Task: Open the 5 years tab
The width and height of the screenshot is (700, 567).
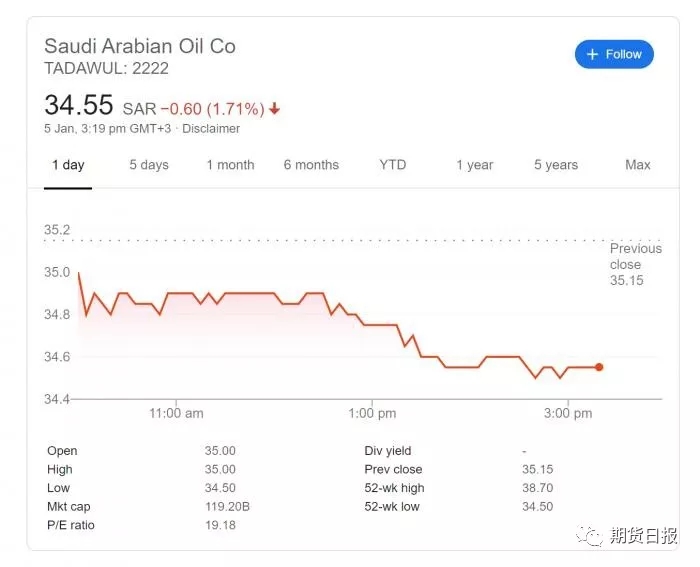Action: 556,165
